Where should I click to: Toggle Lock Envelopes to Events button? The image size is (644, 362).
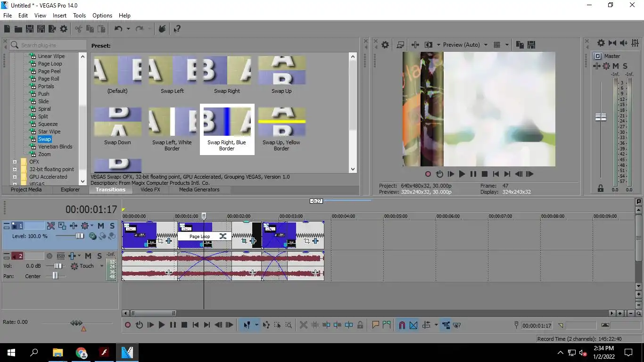click(446, 325)
